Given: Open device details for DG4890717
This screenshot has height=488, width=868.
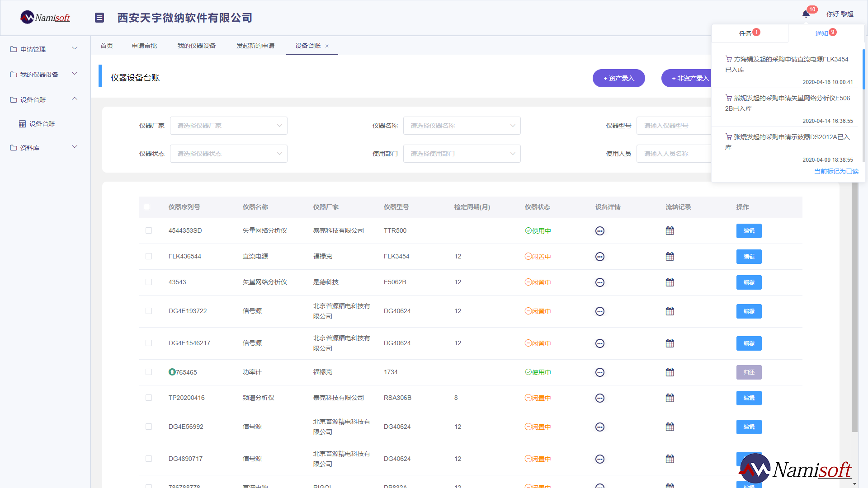Looking at the screenshot, I should 600,459.
